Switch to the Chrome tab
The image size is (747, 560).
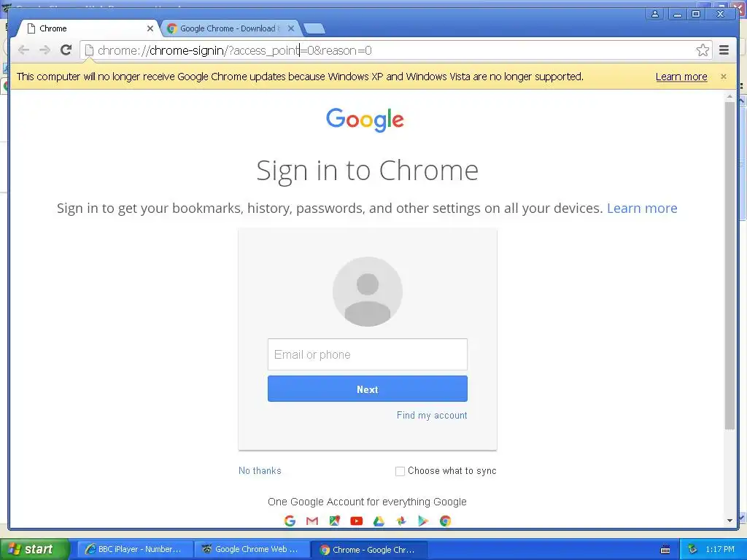tap(88, 28)
